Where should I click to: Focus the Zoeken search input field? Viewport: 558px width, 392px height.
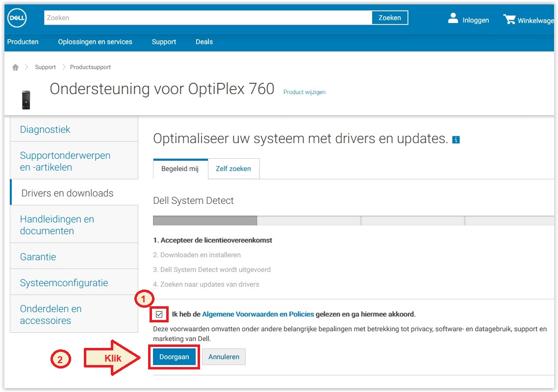208,18
